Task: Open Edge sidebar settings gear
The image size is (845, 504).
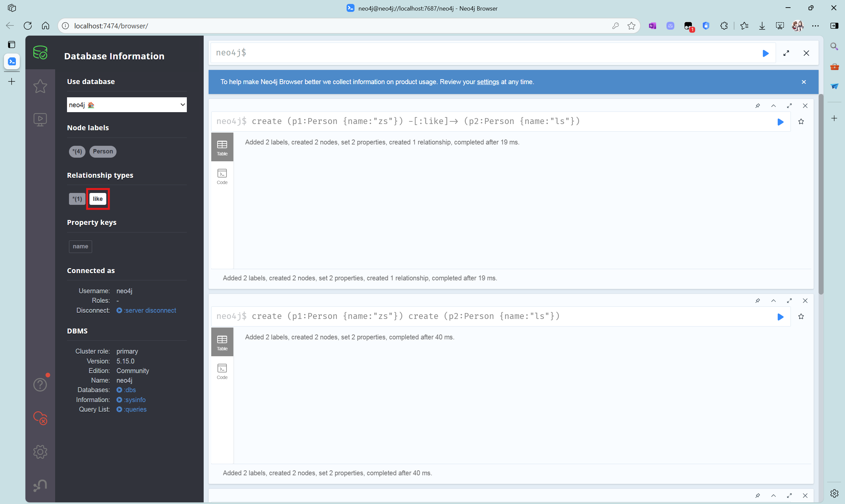Action: click(834, 493)
